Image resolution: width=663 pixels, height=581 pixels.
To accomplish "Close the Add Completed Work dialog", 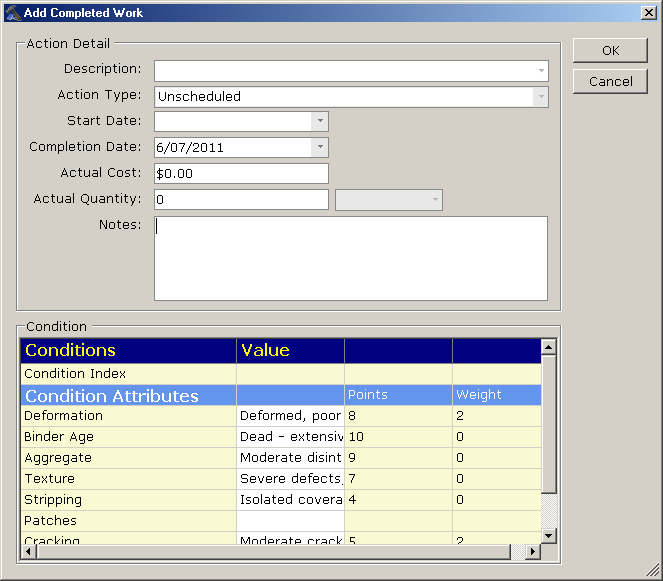I will pos(649,13).
